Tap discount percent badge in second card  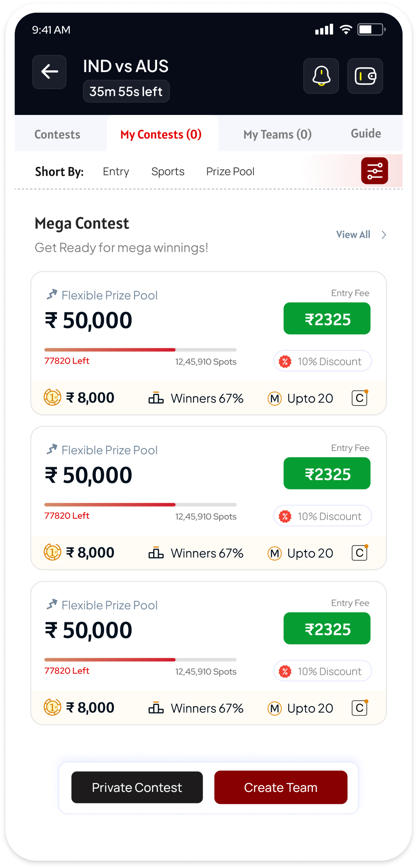pyautogui.click(x=285, y=516)
